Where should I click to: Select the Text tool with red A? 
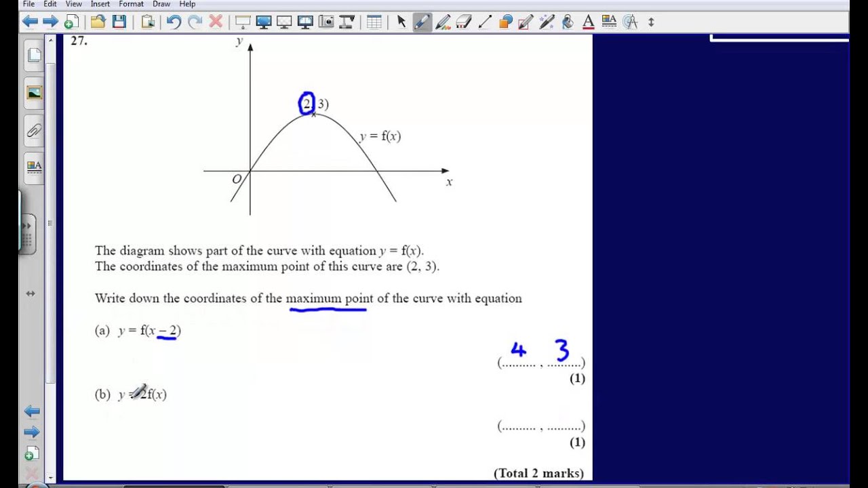tap(589, 22)
